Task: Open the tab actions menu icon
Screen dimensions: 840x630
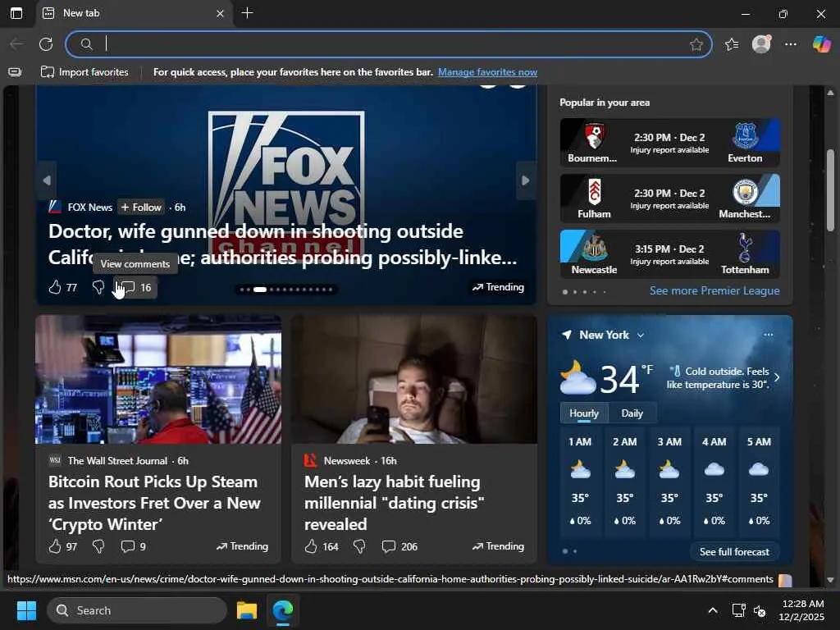Action: click(16, 13)
